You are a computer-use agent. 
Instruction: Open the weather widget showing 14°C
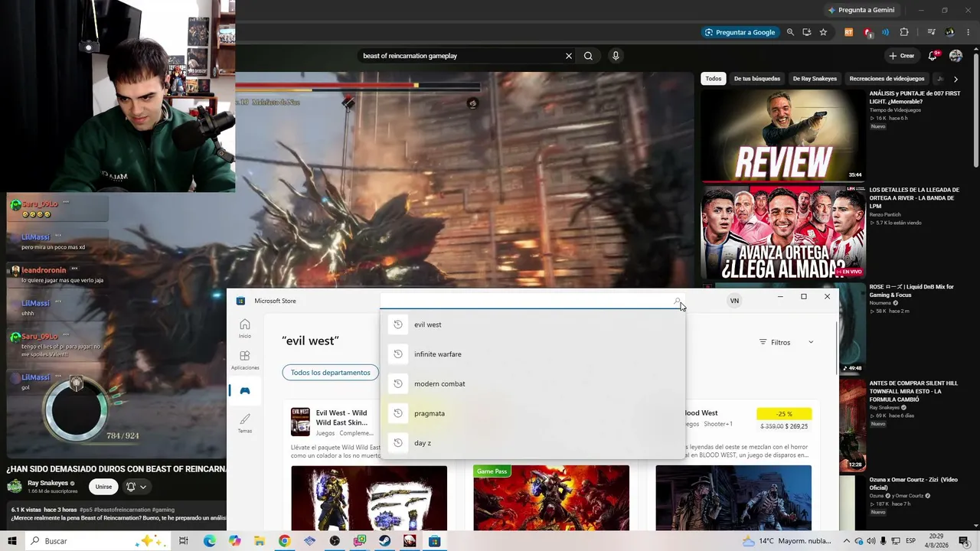pos(786,541)
